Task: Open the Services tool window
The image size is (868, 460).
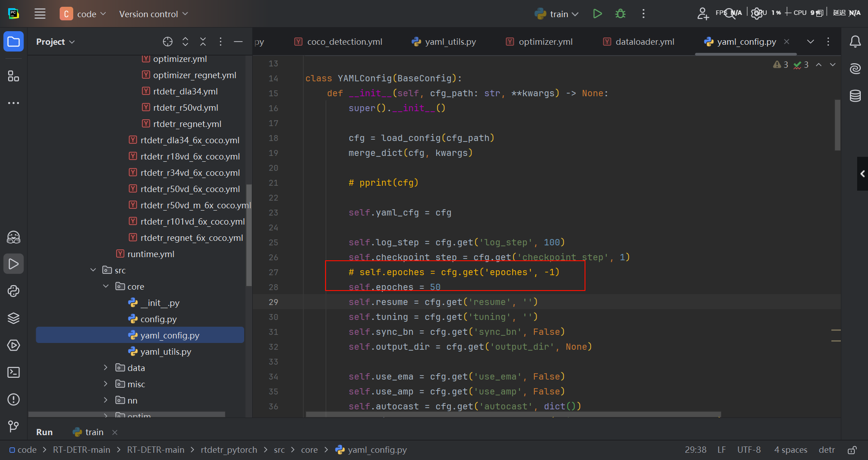Action: point(14,345)
